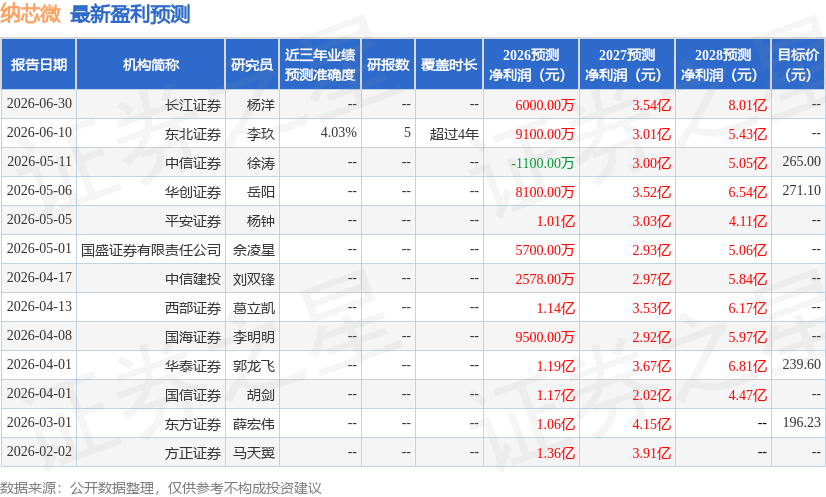Image resolution: width=826 pixels, height=497 pixels.
Task: Click researcher name 岳阳
Action: (261, 192)
